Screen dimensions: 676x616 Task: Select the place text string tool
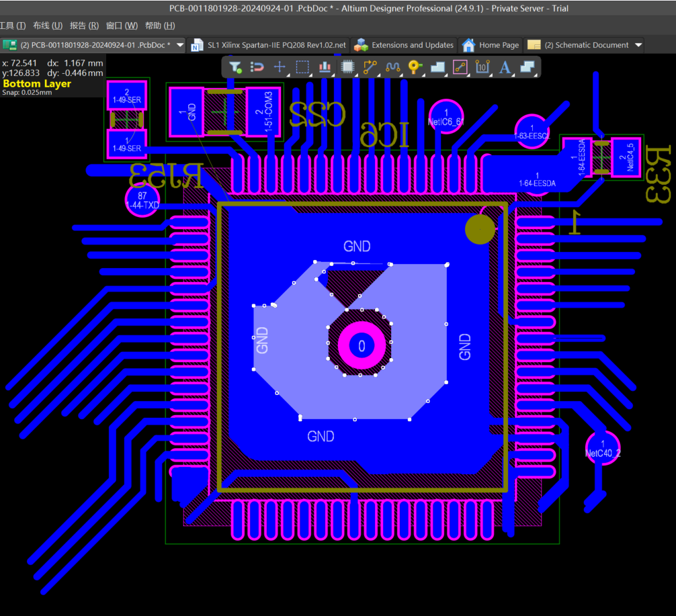click(x=505, y=67)
